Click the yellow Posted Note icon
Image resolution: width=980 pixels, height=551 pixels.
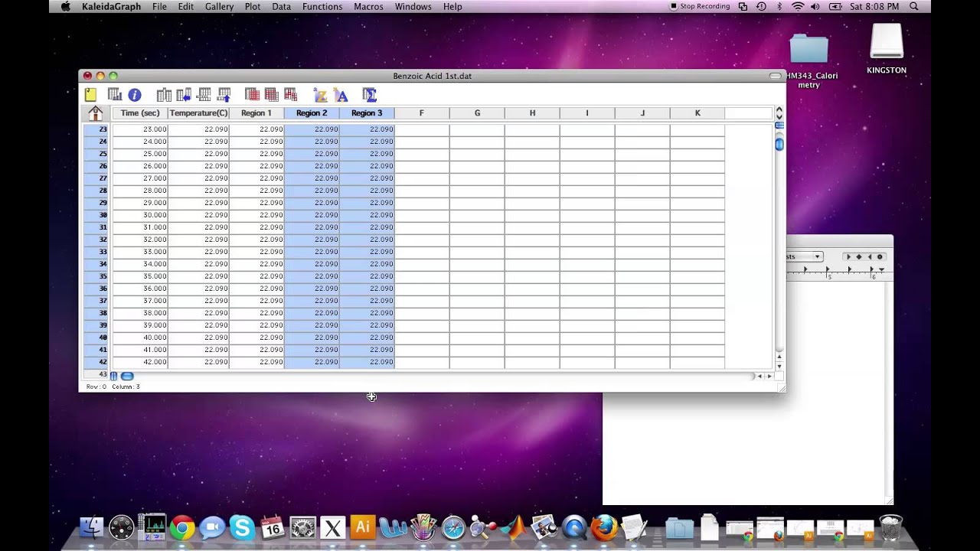[x=90, y=95]
